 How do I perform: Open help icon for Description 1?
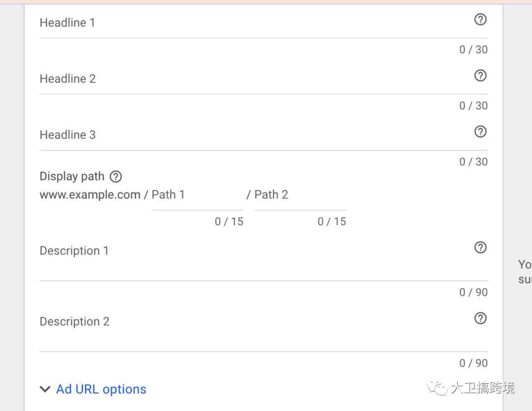pyautogui.click(x=480, y=247)
